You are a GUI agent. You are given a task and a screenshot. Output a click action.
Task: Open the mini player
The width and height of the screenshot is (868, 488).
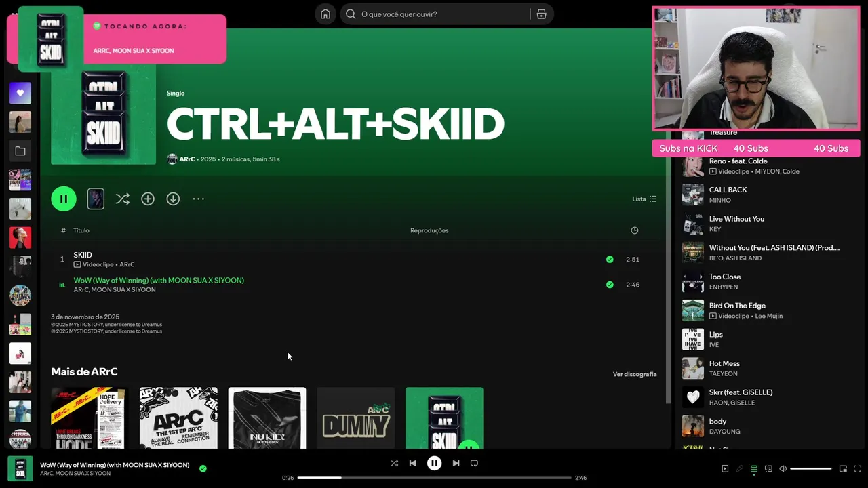point(843,469)
